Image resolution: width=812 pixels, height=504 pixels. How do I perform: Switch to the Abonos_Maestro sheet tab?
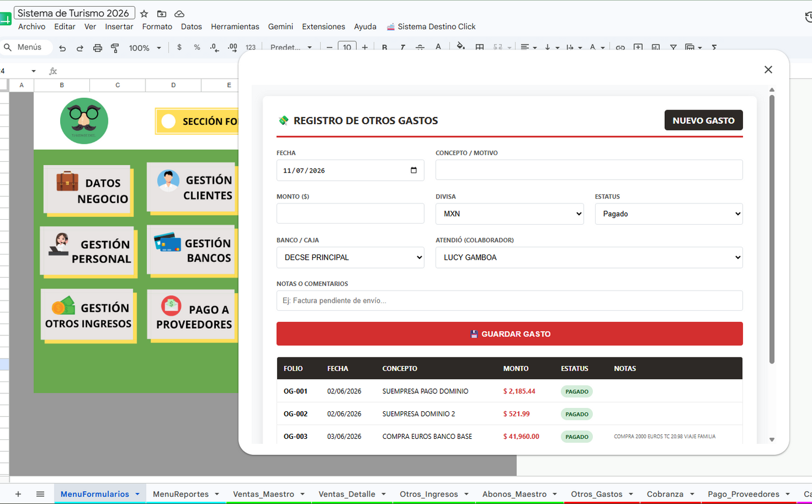pyautogui.click(x=514, y=494)
